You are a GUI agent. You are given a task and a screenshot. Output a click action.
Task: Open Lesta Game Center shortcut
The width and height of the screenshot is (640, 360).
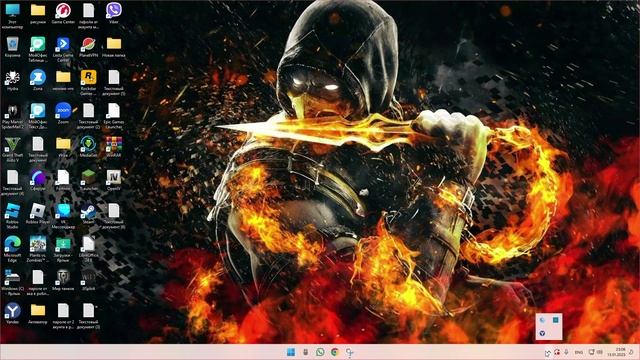(63, 49)
